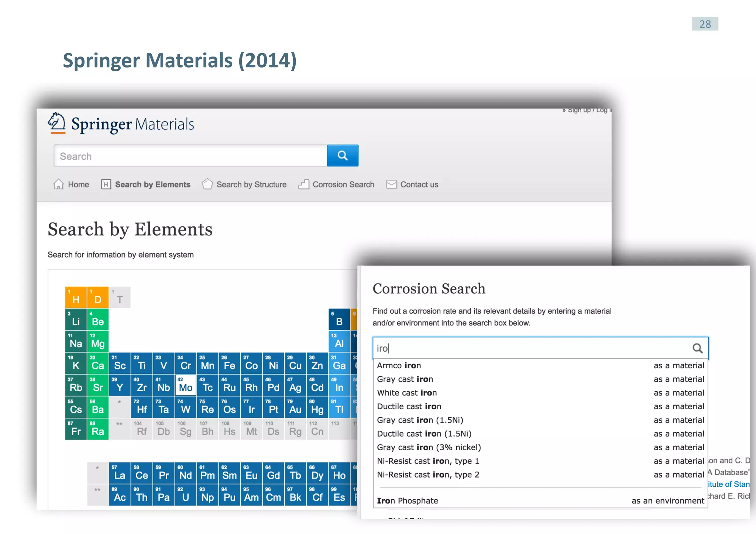Select the Zinc (Zn) element tile

[317, 363]
